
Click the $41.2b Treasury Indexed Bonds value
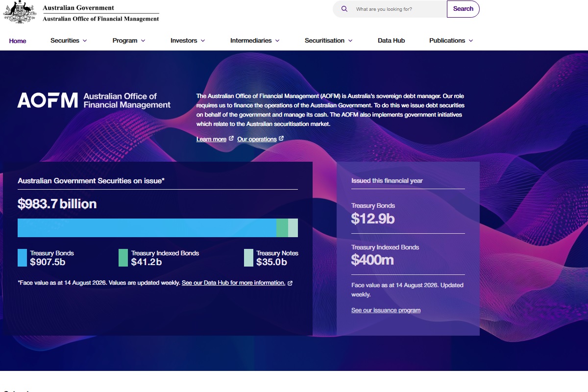pos(147,262)
